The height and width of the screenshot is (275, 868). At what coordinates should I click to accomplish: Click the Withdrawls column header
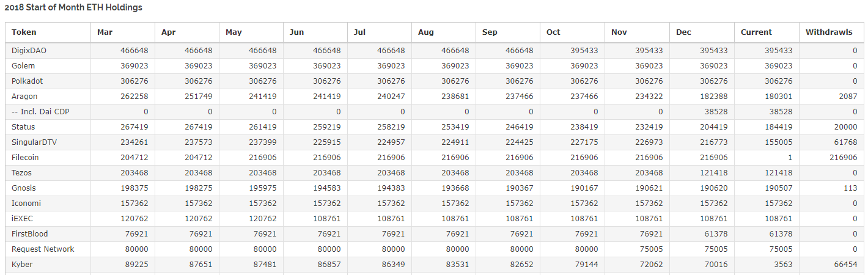point(828,32)
